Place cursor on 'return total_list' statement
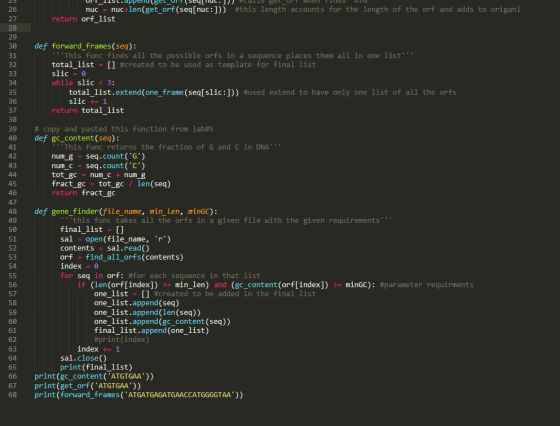The height and width of the screenshot is (426, 560). tap(88, 110)
